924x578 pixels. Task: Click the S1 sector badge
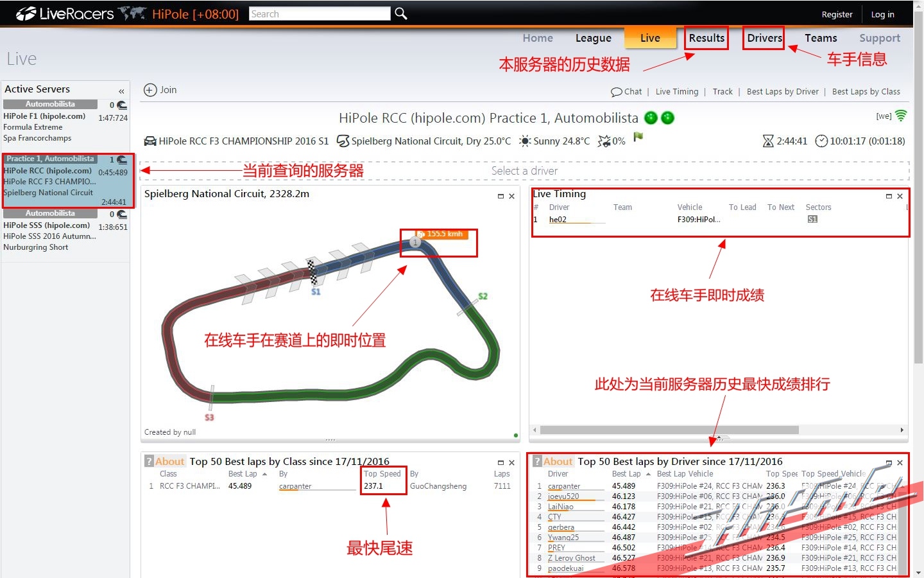pyautogui.click(x=812, y=220)
